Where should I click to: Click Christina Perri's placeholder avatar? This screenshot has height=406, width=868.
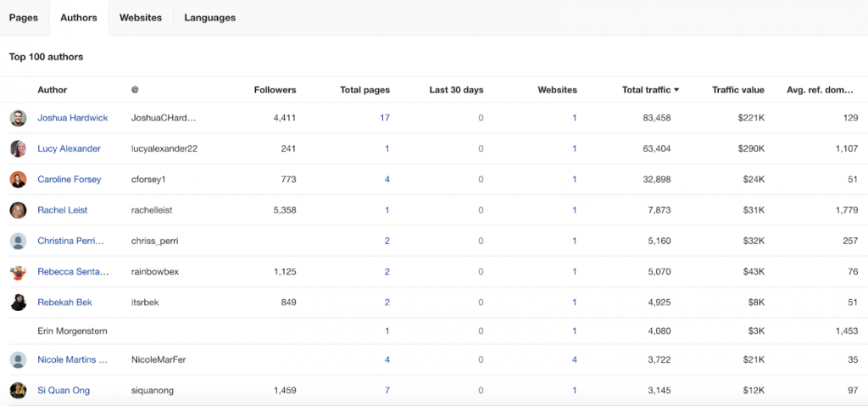pos(19,241)
